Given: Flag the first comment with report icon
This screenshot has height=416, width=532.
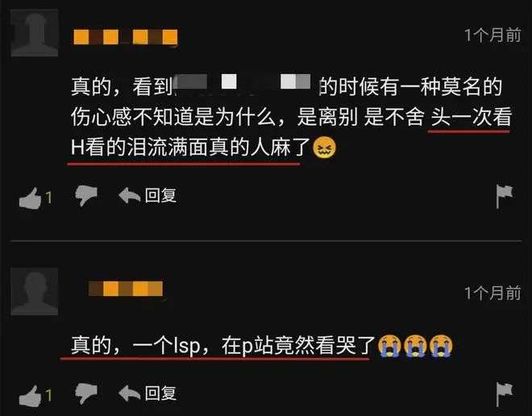Looking at the screenshot, I should point(504,197).
